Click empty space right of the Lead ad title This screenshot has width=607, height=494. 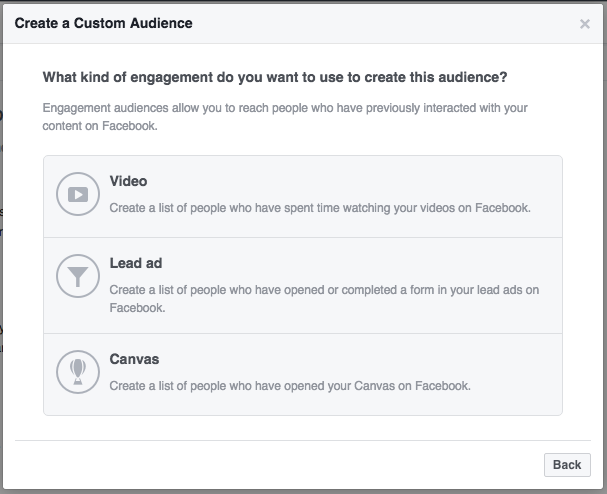pyautogui.click(x=350, y=264)
